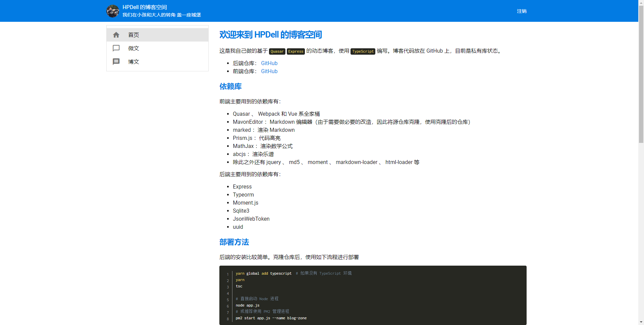This screenshot has width=644, height=325.
Task: Click the 注销 logout button
Action: pos(522,11)
